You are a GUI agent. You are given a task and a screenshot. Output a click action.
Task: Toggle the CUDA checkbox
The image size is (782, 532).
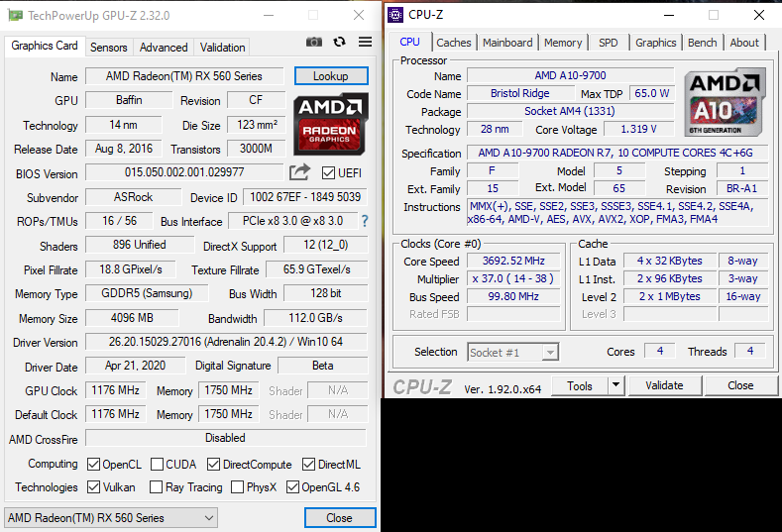click(x=157, y=465)
